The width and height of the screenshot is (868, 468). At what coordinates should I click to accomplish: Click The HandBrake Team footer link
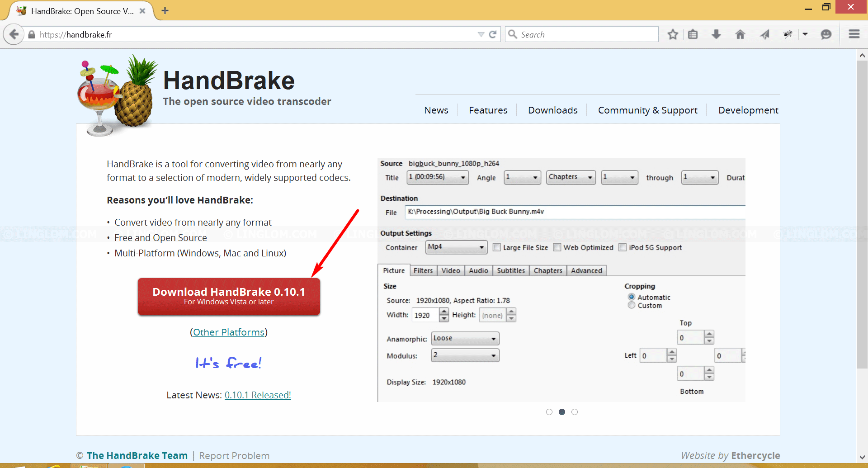137,455
